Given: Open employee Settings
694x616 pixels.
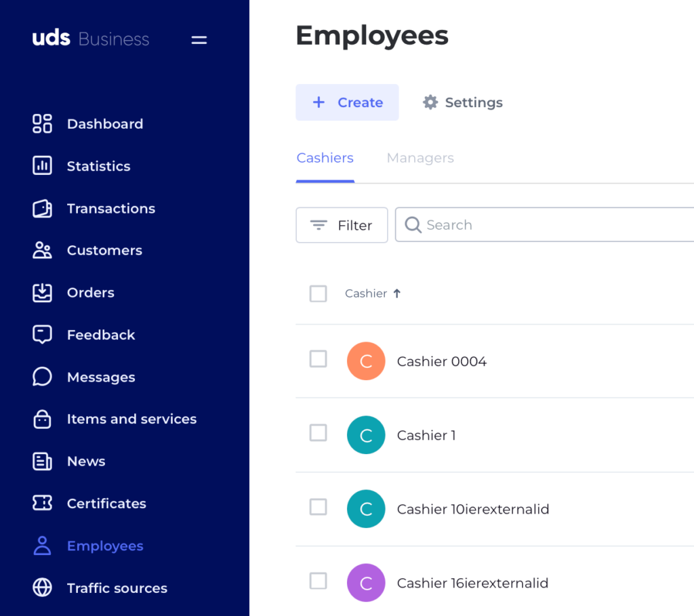Looking at the screenshot, I should [462, 102].
